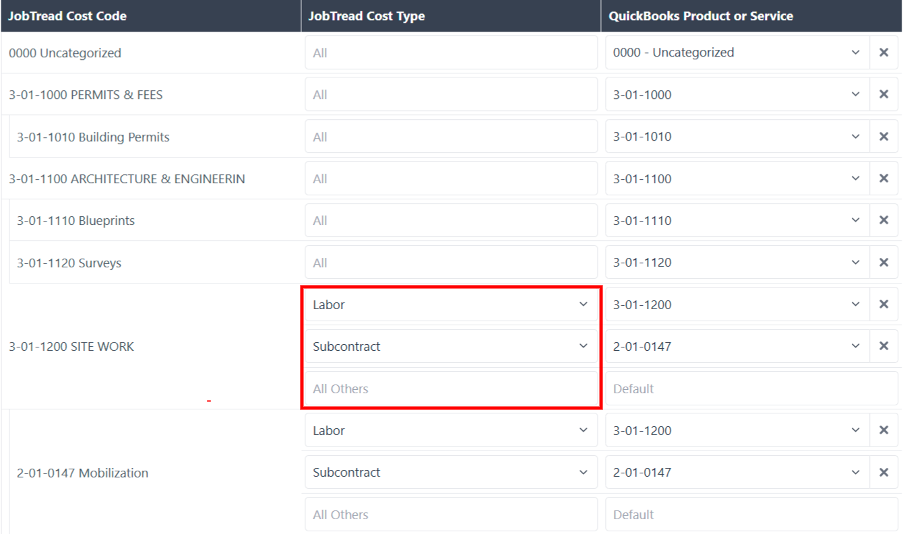904x534 pixels.
Task: Delete the 3-01-1120 Surveys mapping
Action: (883, 262)
